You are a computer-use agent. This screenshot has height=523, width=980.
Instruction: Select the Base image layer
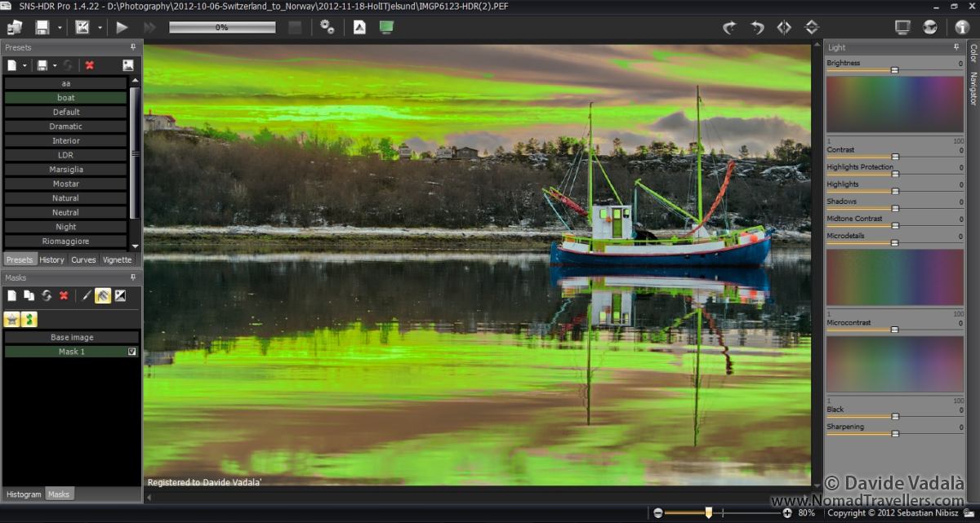point(72,337)
